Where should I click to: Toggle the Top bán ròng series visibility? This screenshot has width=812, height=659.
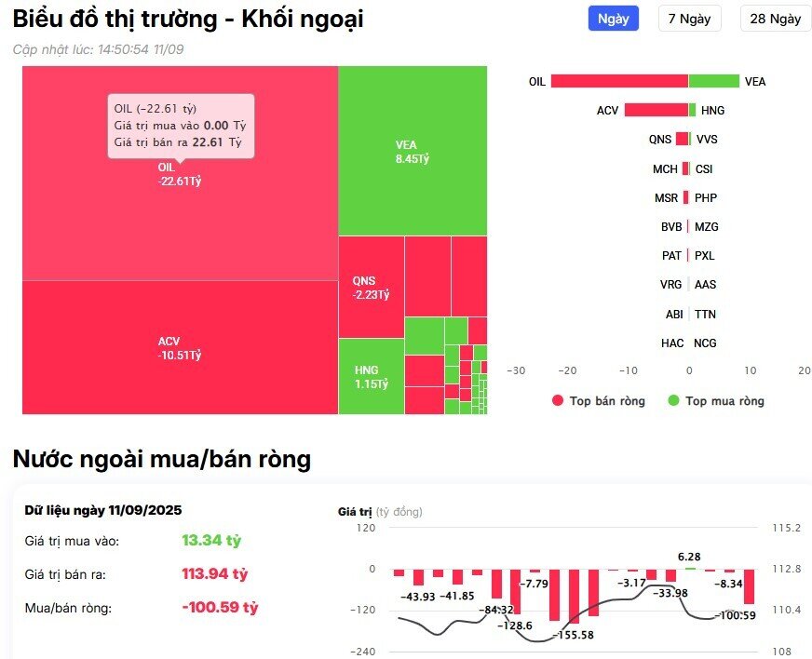pos(596,400)
